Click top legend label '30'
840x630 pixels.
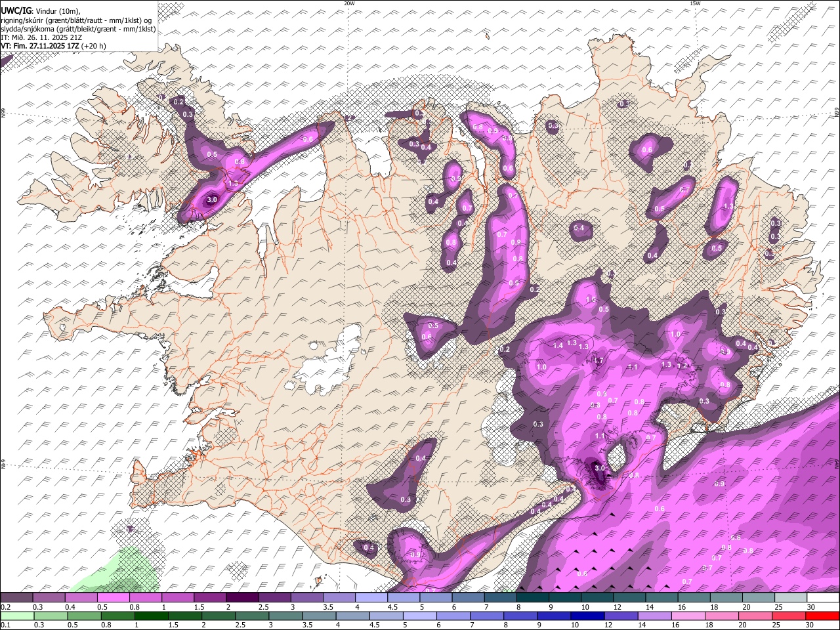(x=811, y=607)
